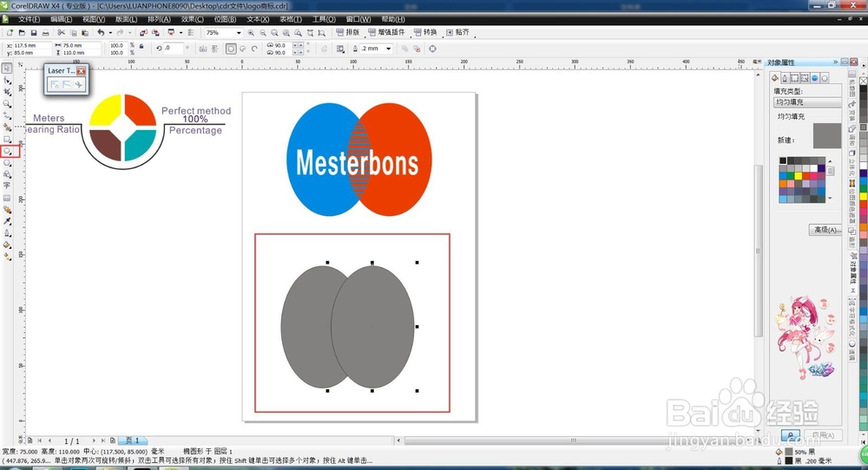Screen dimensions: 868x470
Task: Open the outline width .2 mm dropdown
Action: [x=389, y=49]
